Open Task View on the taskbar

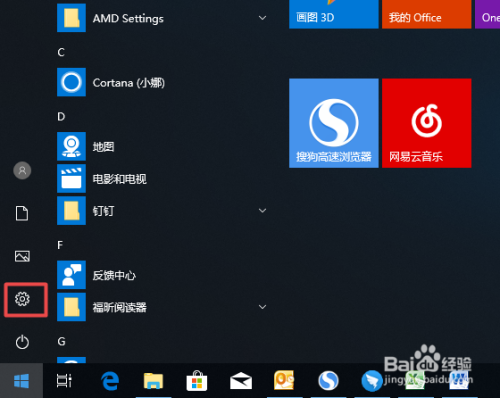[x=64, y=381]
